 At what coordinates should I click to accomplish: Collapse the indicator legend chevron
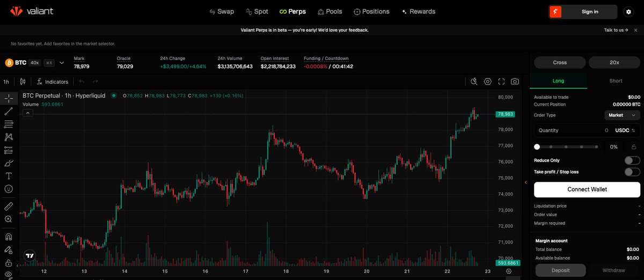pyautogui.click(x=28, y=113)
